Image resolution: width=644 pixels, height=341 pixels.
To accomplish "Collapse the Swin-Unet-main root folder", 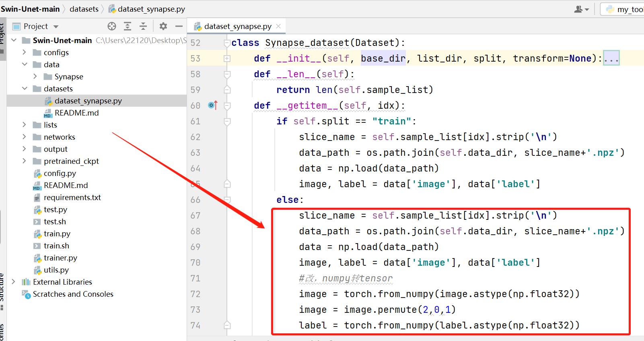I will tap(14, 40).
